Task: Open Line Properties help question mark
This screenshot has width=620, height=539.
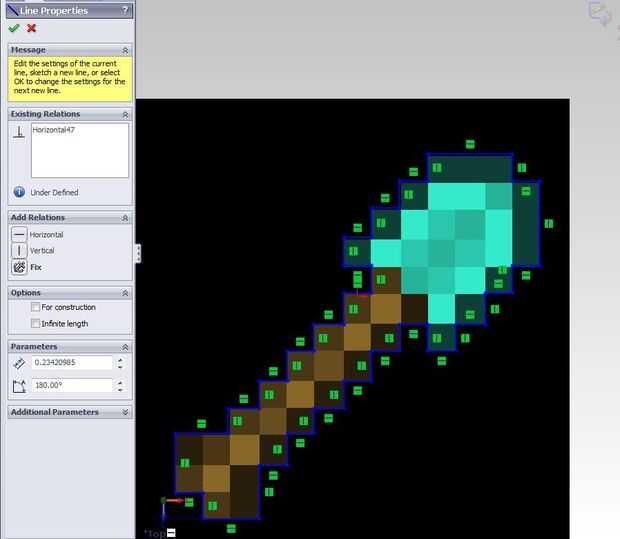Action: pyautogui.click(x=125, y=10)
